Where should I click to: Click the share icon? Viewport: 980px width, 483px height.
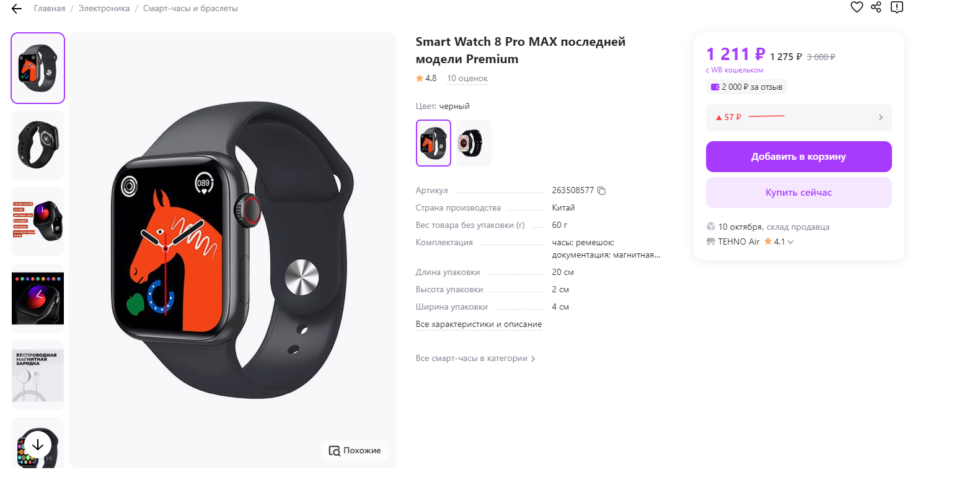(x=876, y=7)
